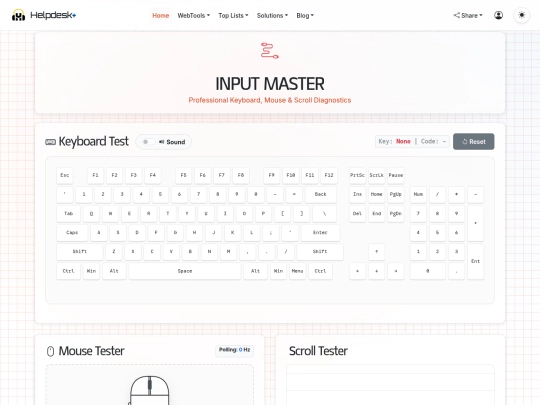
Task: Click the Pause key
Action: click(396, 175)
